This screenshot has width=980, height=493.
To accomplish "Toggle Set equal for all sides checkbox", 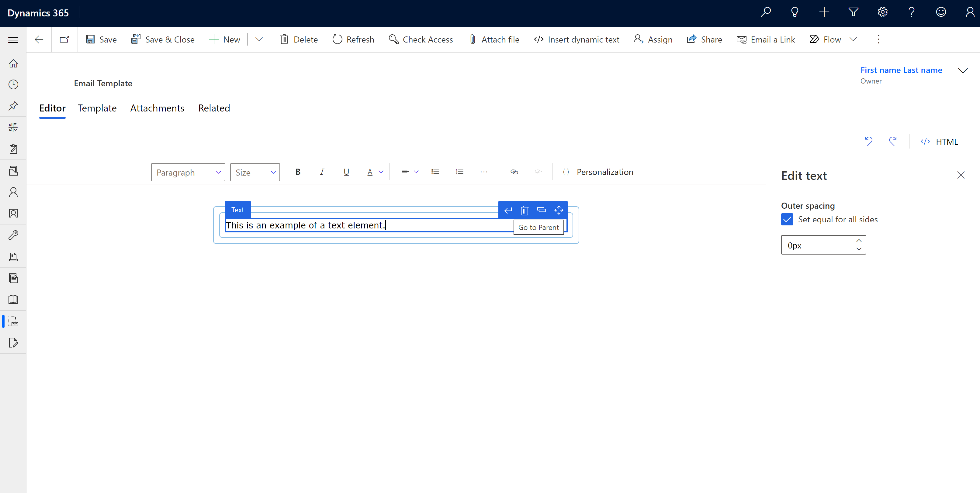I will pyautogui.click(x=788, y=219).
